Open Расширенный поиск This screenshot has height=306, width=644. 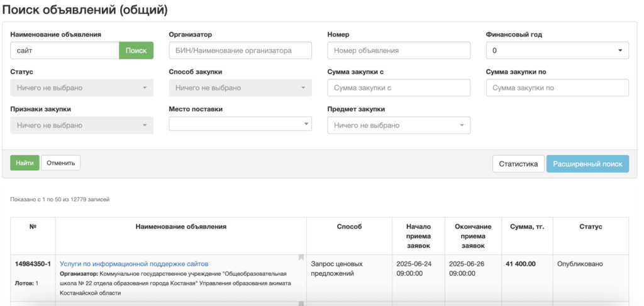pos(587,164)
